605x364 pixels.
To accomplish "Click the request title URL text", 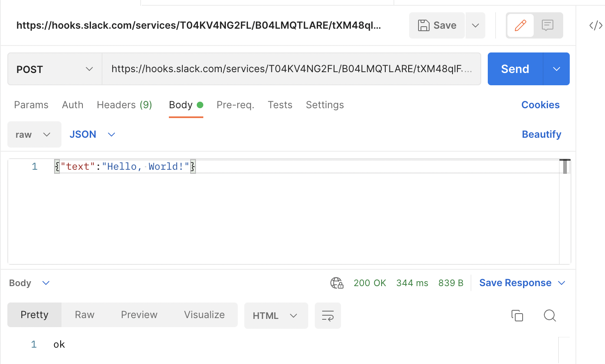I will [199, 25].
